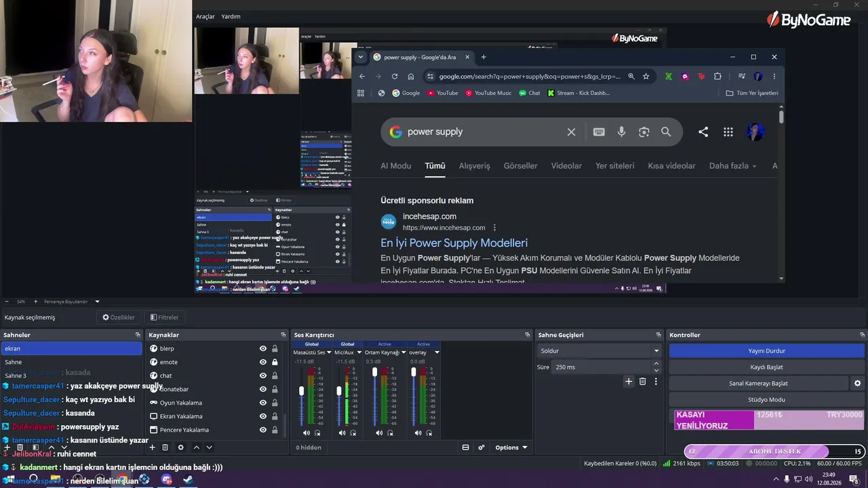Open the preview scaling dropdown
Screen dimensions: 868x488
pyautogui.click(x=97, y=302)
